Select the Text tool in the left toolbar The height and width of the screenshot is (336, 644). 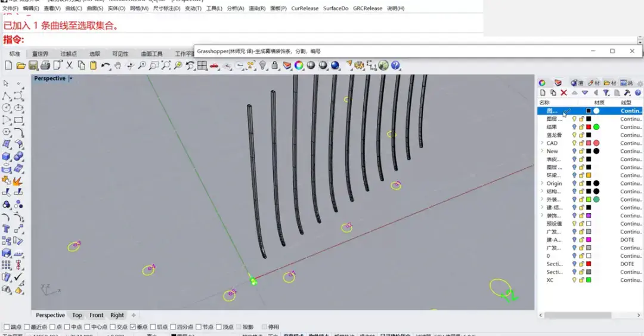(6, 229)
